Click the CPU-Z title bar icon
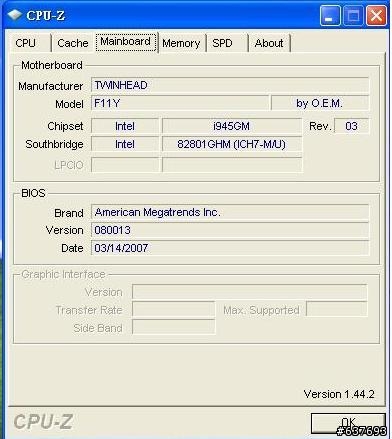 (x=15, y=15)
